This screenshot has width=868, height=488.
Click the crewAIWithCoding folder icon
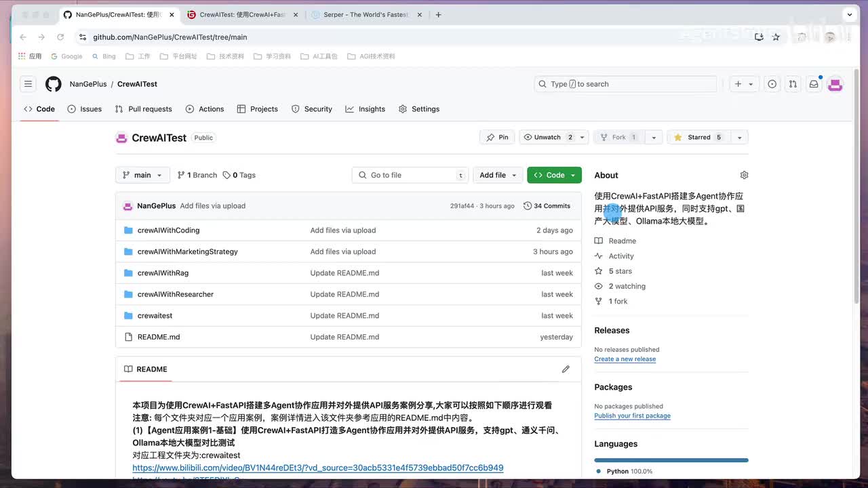(x=128, y=230)
